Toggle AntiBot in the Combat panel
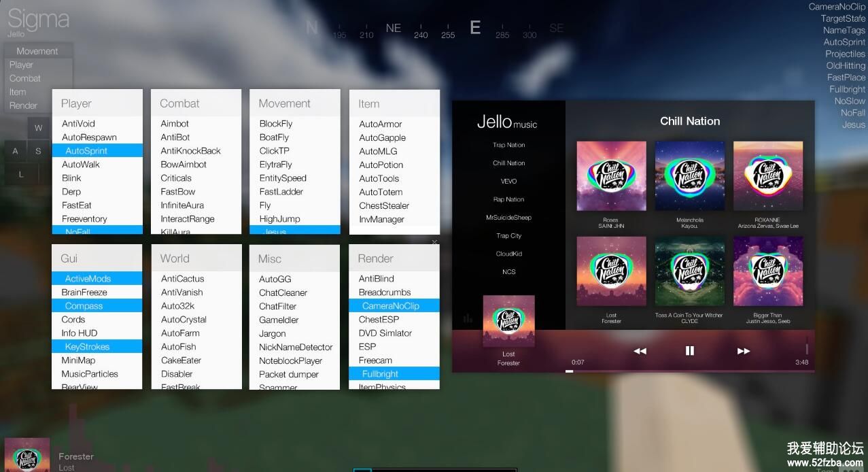868x472 pixels. pyautogui.click(x=196, y=137)
